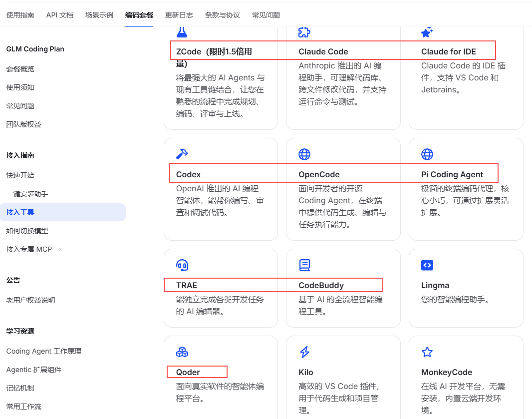The image size is (532, 419).
Task: Open the 条款与协议 tab
Action: click(223, 15)
